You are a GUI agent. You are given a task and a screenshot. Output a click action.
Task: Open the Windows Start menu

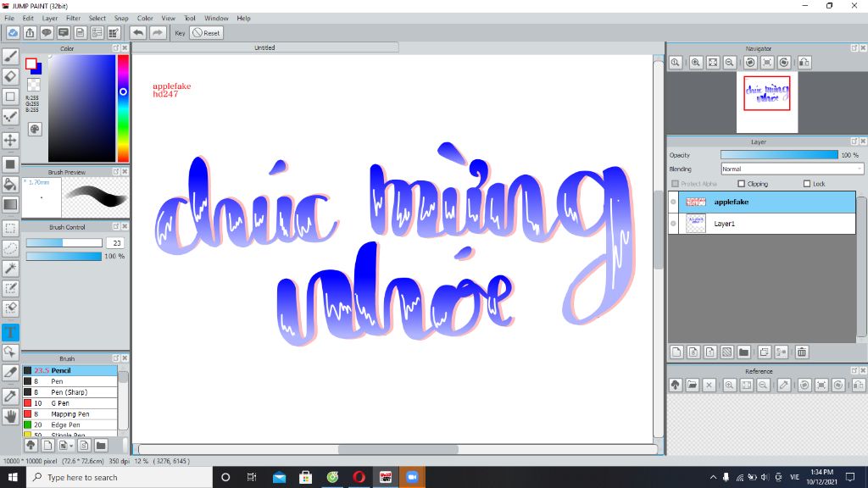(13, 477)
